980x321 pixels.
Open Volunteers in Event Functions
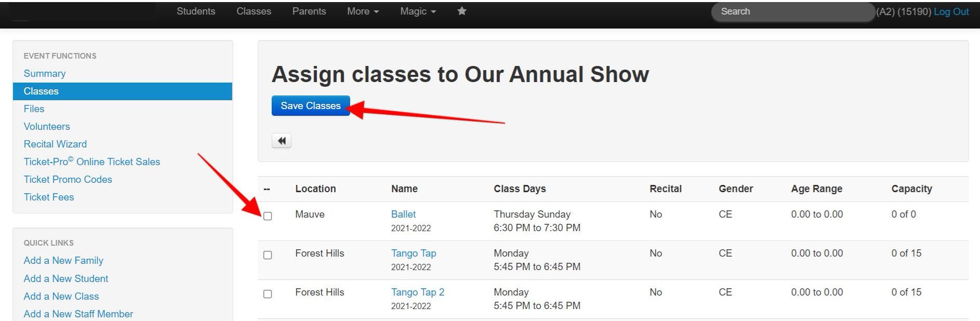(x=47, y=126)
